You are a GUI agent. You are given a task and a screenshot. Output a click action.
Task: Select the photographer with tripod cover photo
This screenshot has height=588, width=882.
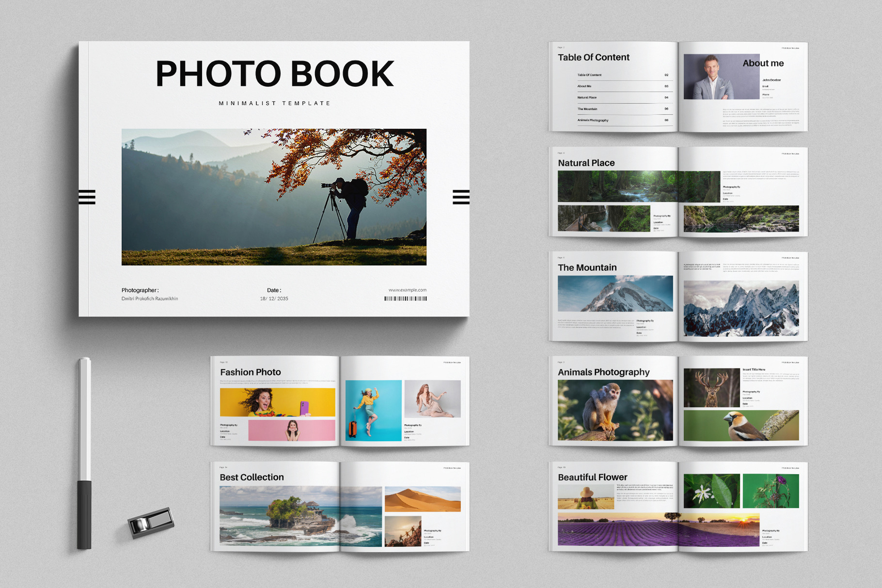click(274, 197)
